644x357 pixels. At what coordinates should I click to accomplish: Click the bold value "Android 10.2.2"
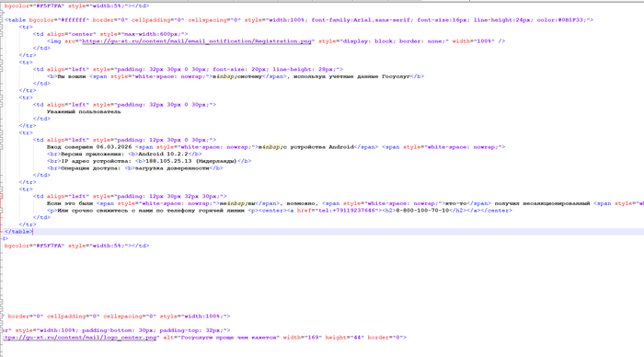pyautogui.click(x=163, y=154)
